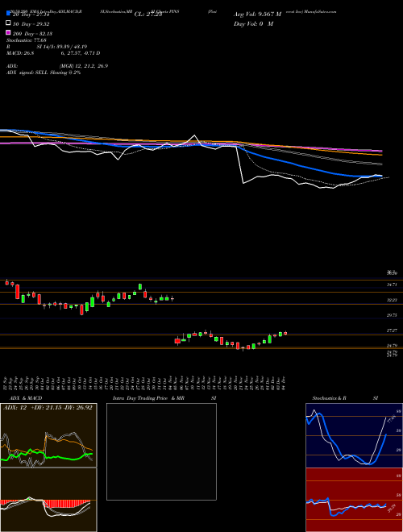Click the '(MGR) 12, 21.2, 26.9' ADX values
403x532 pixels.
pos(84,66)
